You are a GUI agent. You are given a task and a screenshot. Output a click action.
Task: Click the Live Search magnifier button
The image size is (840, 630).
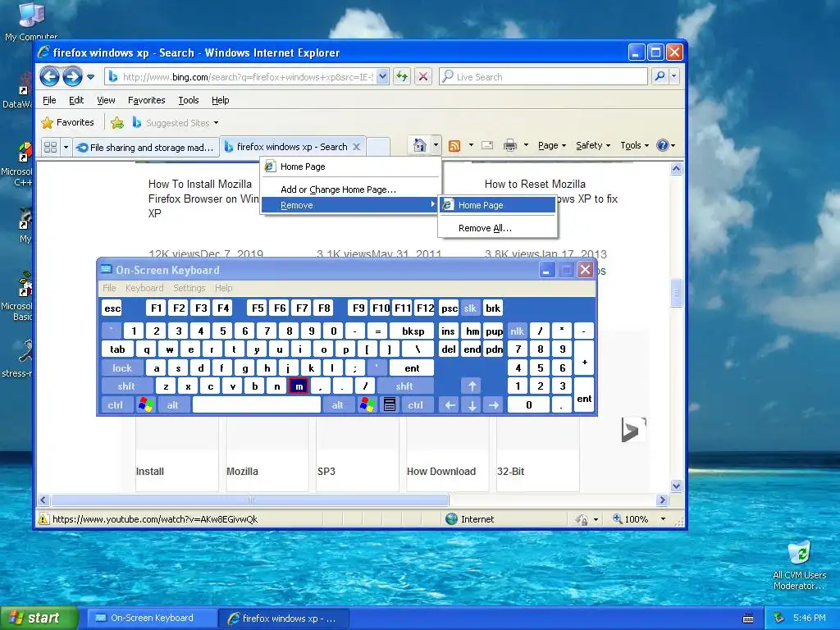click(660, 76)
